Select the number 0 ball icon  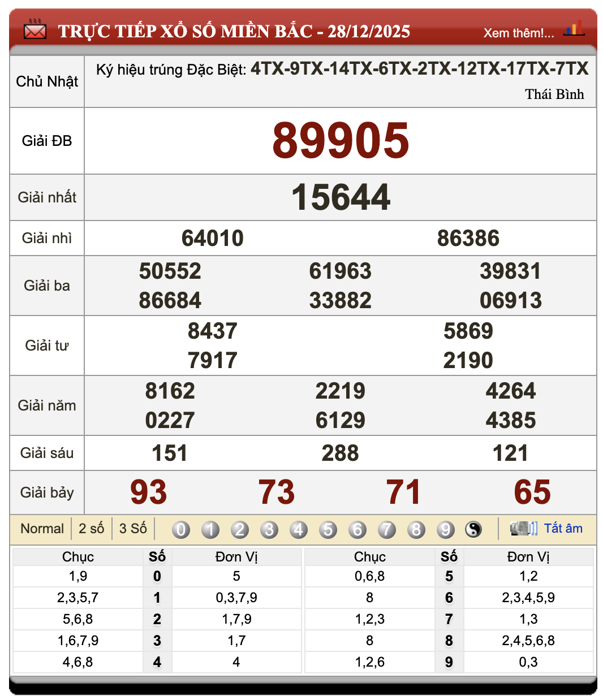click(180, 530)
